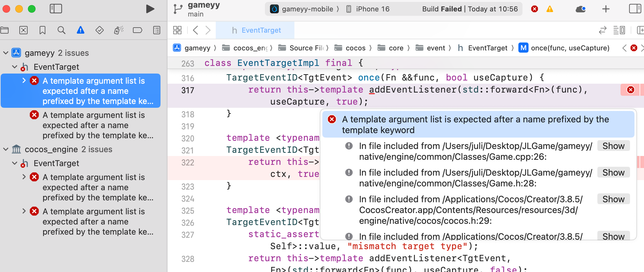Select the Issue navigator warning icon
Viewport: 644px width, 272px height.
[81, 30]
